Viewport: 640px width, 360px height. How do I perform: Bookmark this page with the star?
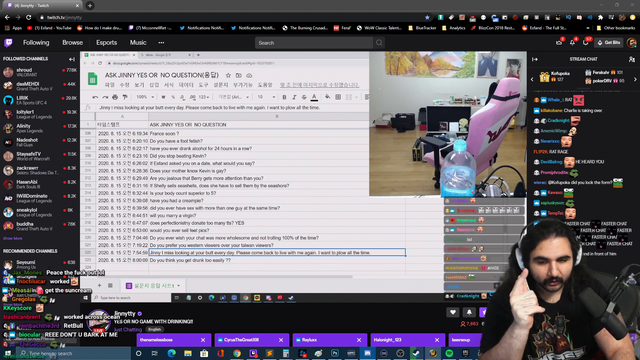[427, 18]
